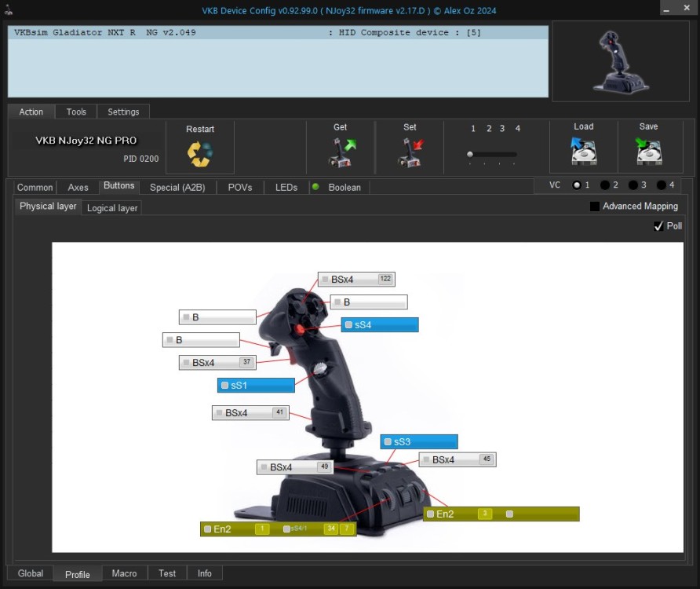Open the Axes tab

pos(78,187)
